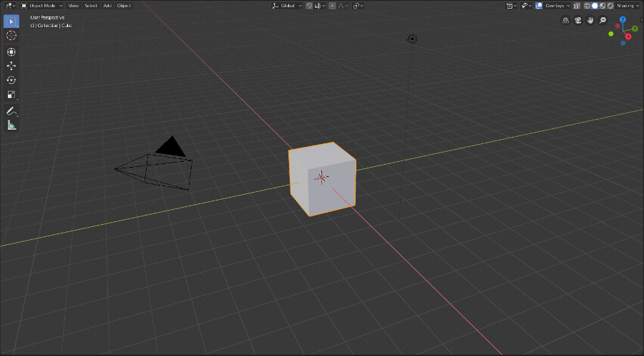Expand the Overlays popover
This screenshot has height=356, width=644.
click(557, 6)
